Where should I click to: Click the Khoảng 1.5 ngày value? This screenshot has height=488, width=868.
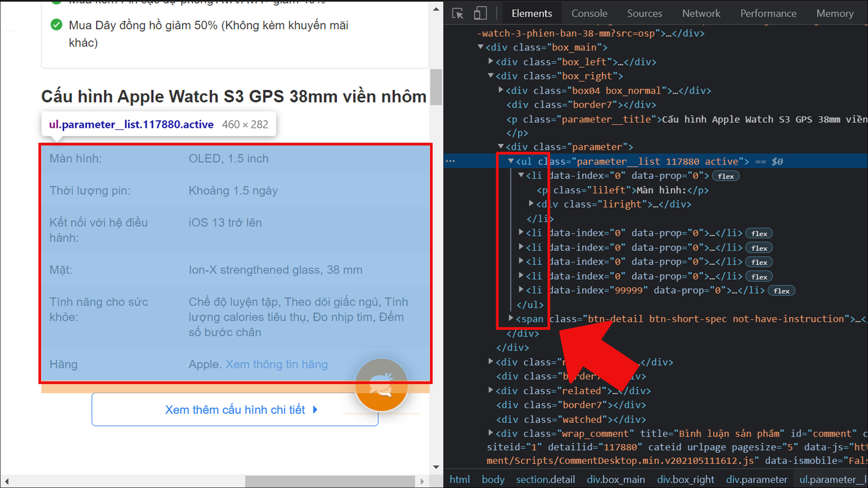[233, 191]
